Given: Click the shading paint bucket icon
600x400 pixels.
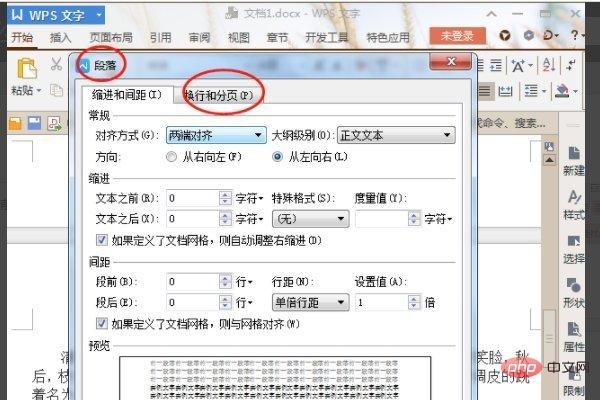Looking at the screenshot, I should click(x=562, y=90).
